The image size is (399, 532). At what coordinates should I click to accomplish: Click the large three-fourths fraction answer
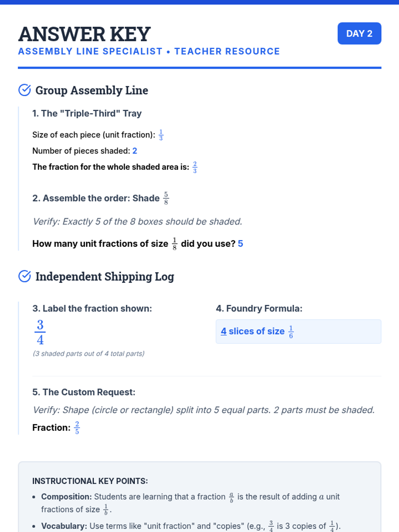coord(40,332)
